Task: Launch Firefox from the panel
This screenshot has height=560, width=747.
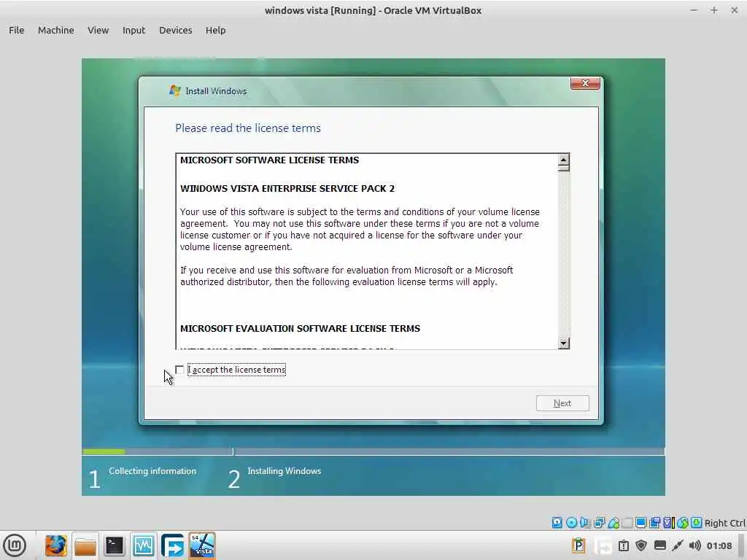Action: click(55, 545)
